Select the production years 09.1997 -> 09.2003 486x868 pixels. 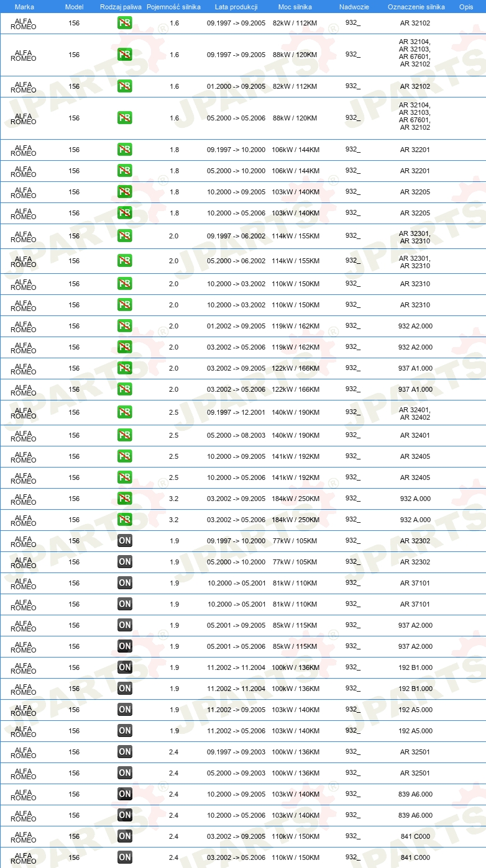(x=236, y=752)
